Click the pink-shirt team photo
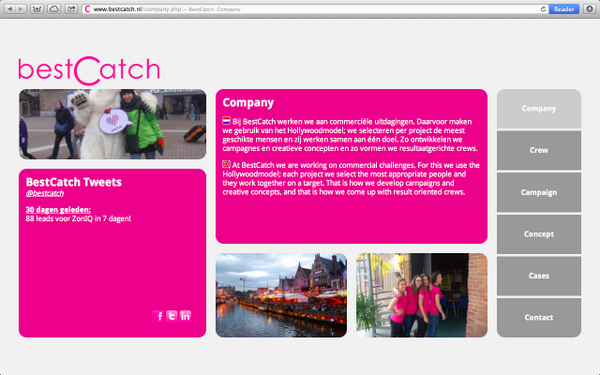The image size is (600, 375). (422, 295)
